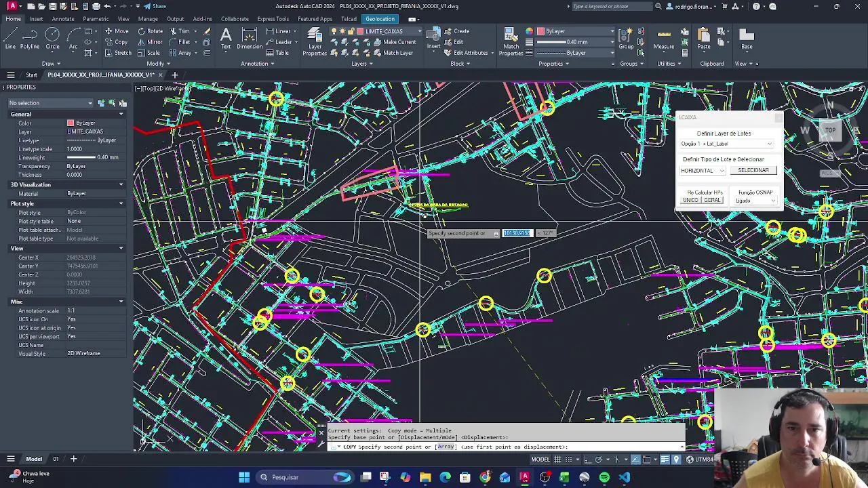This screenshot has width=868, height=488.
Task: Activate the Stretch command
Action: coord(118,53)
